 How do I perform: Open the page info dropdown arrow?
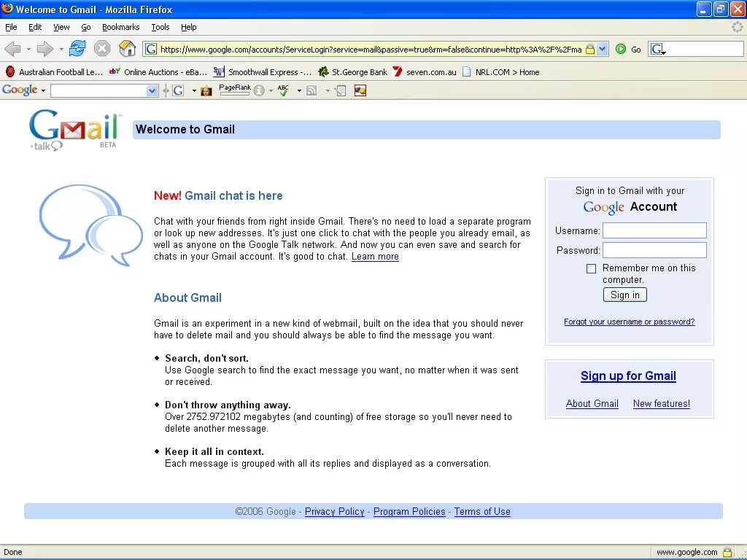tap(271, 90)
